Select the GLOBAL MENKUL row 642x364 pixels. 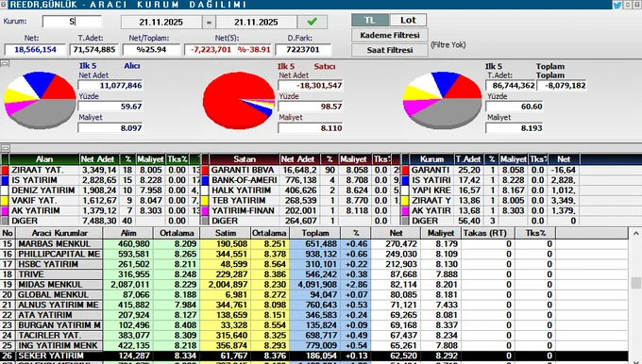pyautogui.click(x=314, y=295)
